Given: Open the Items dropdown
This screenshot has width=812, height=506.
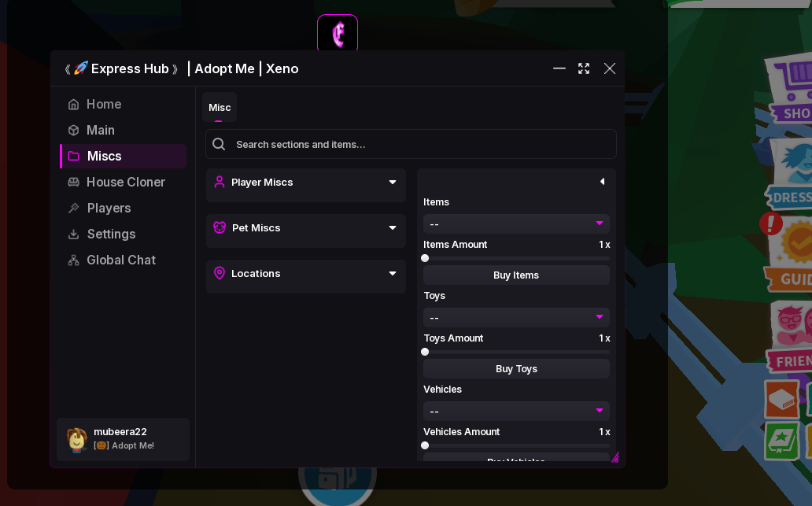Looking at the screenshot, I should pyautogui.click(x=516, y=224).
